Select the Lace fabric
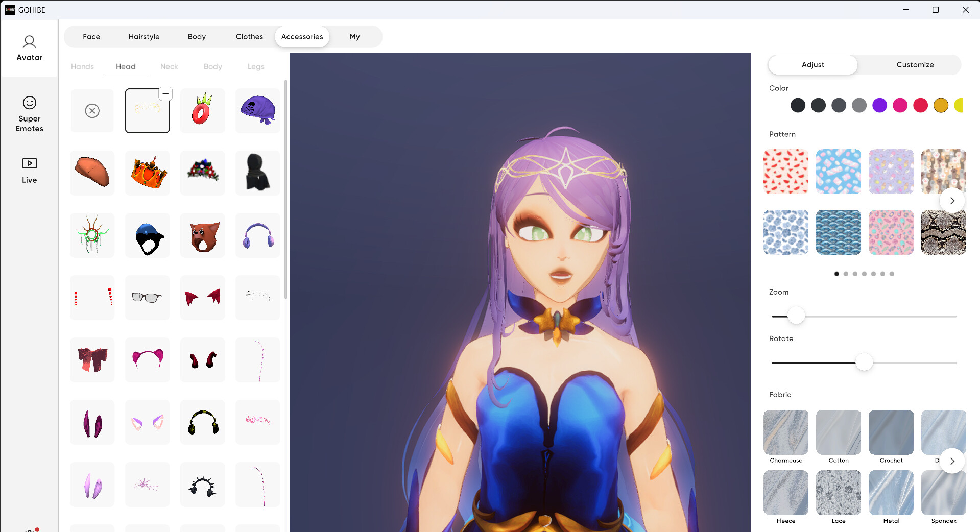Screen dimensions: 980x532 click(x=839, y=493)
